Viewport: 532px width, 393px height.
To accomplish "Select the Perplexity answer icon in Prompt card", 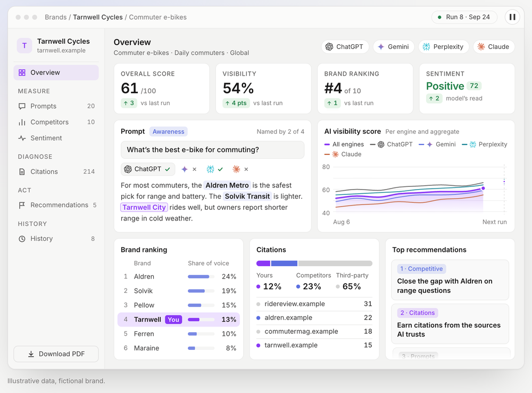I will (210, 169).
